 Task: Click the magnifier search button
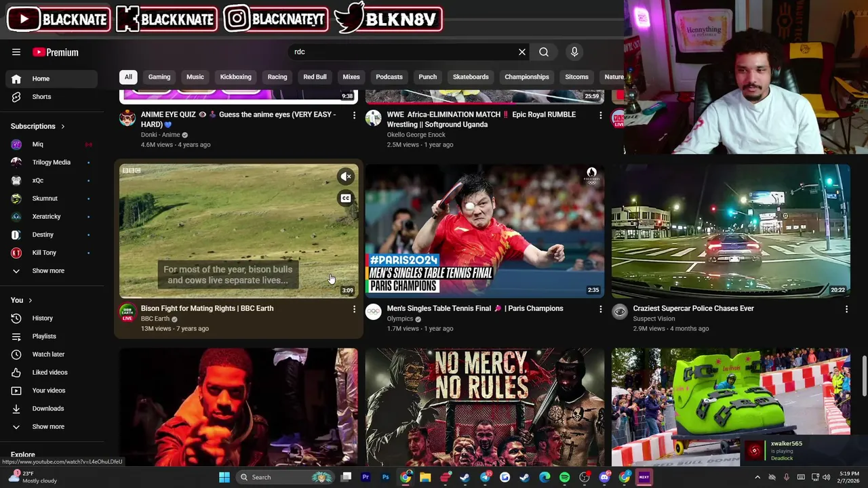pos(544,52)
